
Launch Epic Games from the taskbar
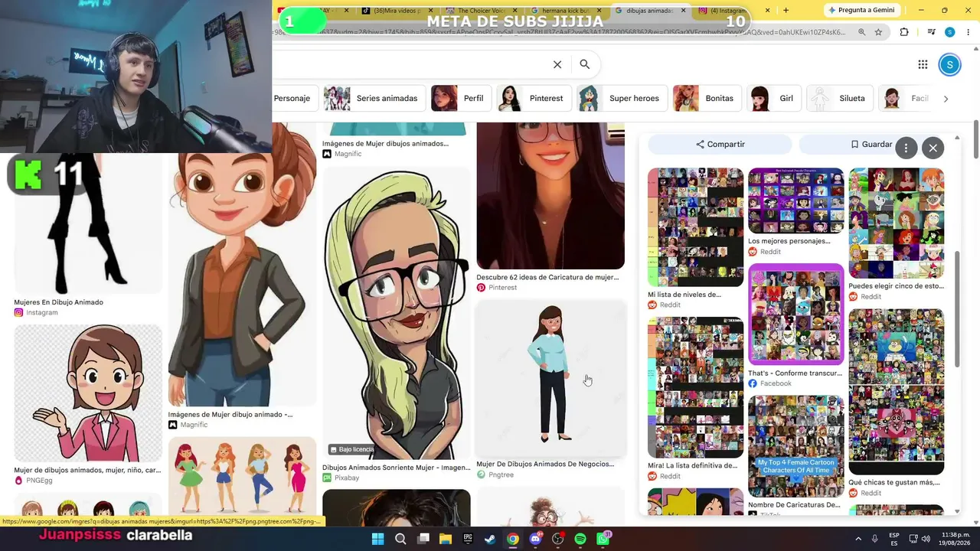click(x=468, y=539)
